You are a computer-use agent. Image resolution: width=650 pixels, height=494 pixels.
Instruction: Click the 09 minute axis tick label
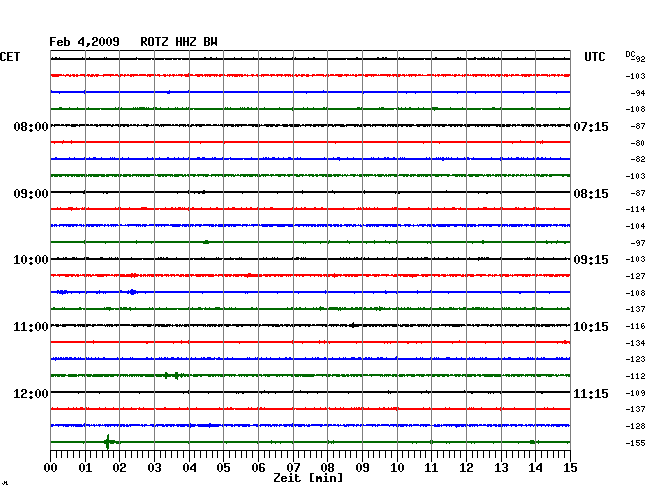click(x=362, y=467)
